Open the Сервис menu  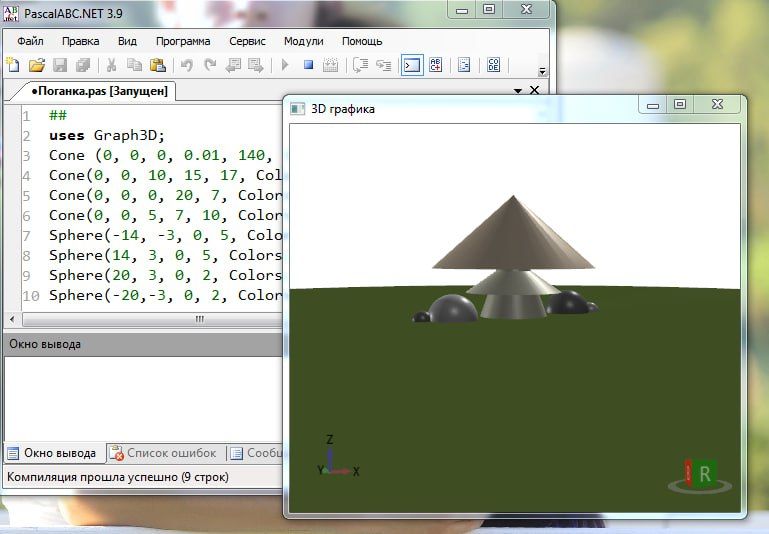click(x=247, y=41)
